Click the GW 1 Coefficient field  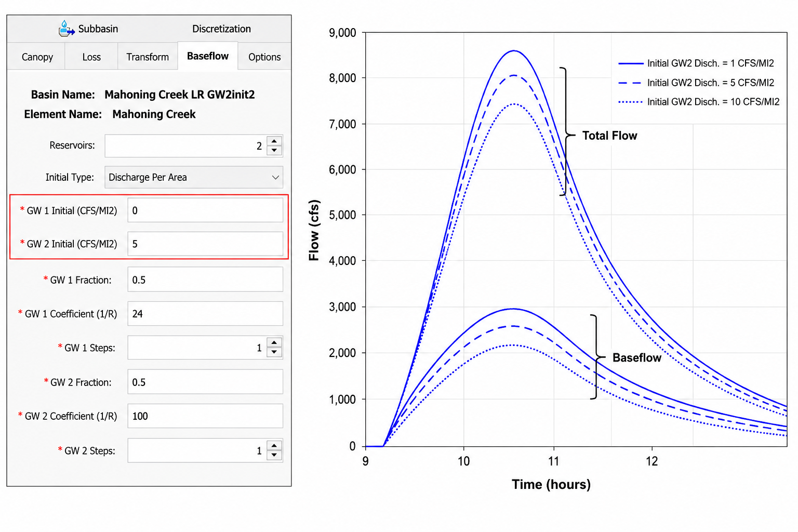pos(205,314)
